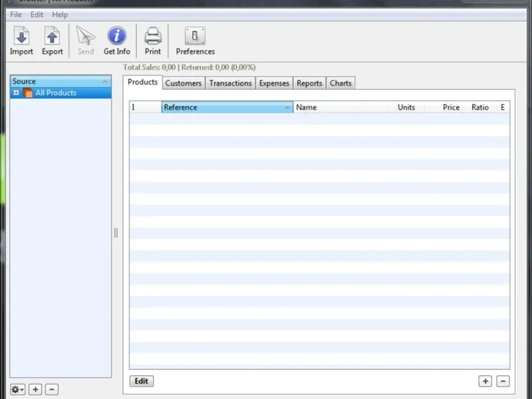Open Get Info from the toolbar

(x=117, y=41)
